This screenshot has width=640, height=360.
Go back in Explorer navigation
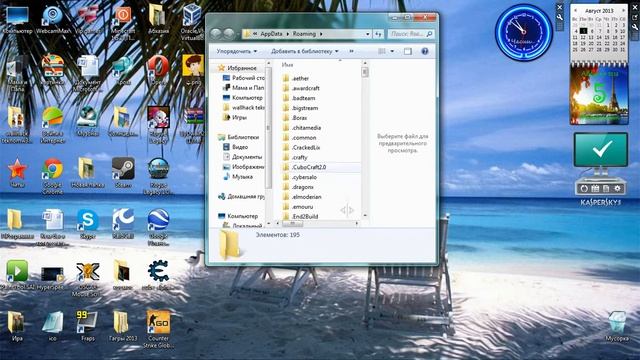[216, 34]
